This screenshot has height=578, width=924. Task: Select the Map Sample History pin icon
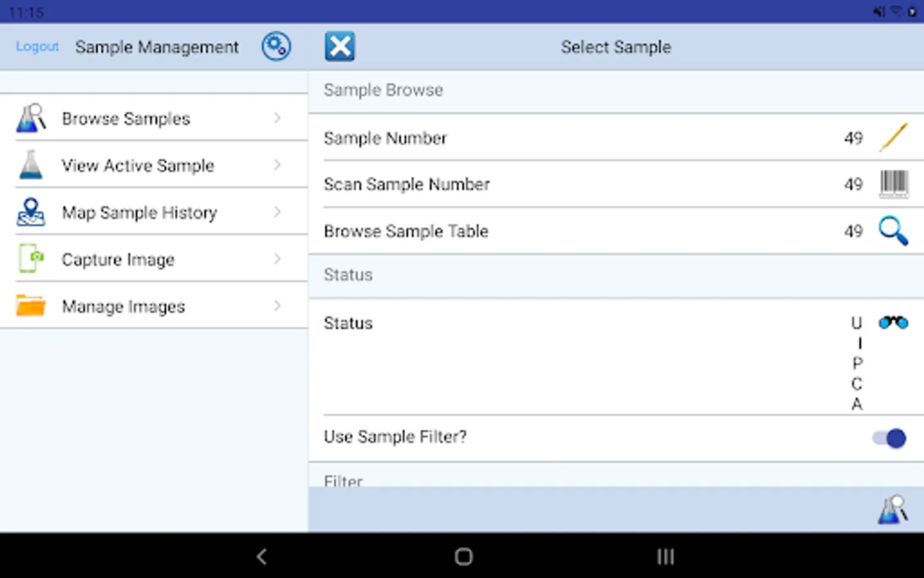(30, 212)
